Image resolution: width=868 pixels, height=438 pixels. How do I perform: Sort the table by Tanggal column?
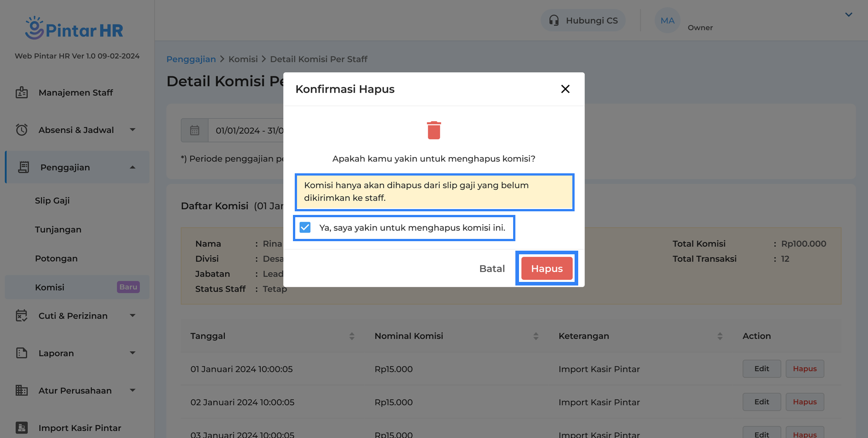click(x=352, y=336)
